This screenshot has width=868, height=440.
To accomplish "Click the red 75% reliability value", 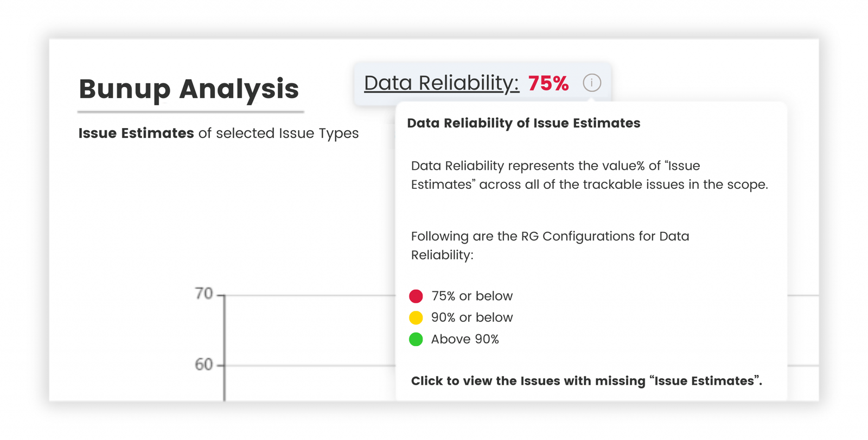I will [x=548, y=84].
